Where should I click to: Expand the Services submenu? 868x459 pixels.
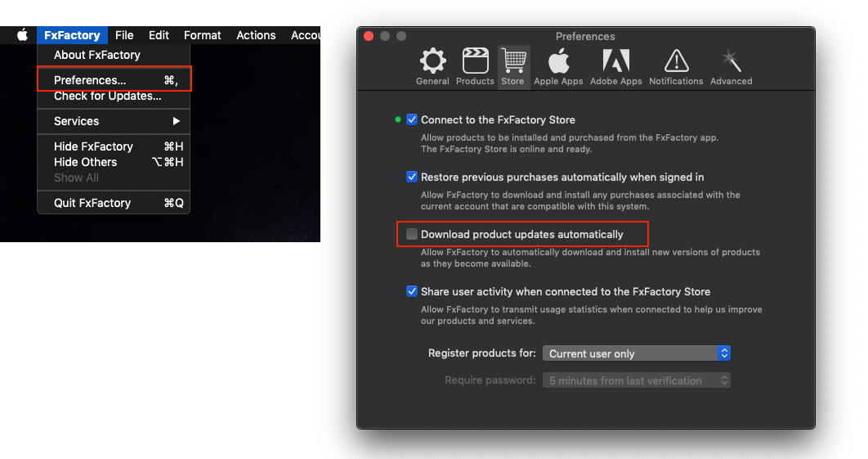point(114,121)
